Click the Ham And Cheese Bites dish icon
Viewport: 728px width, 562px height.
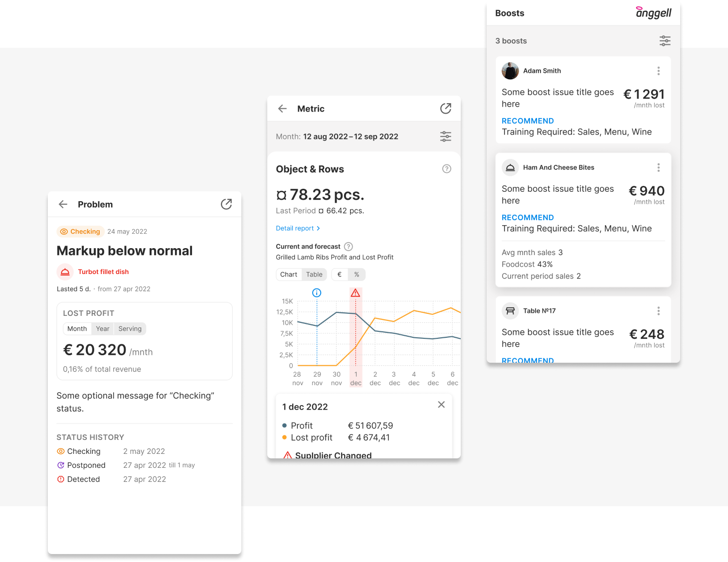pos(510,167)
